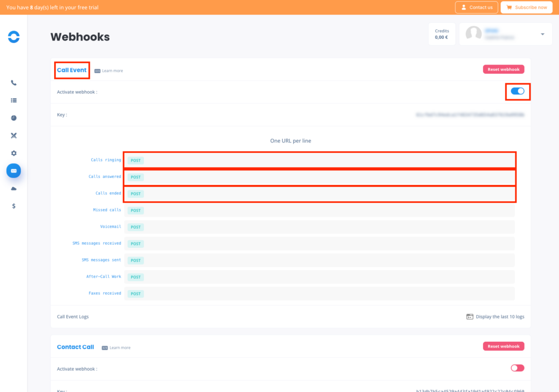The width and height of the screenshot is (559, 392).
Task: Click the Ringover logo at top left
Action: [x=14, y=37]
